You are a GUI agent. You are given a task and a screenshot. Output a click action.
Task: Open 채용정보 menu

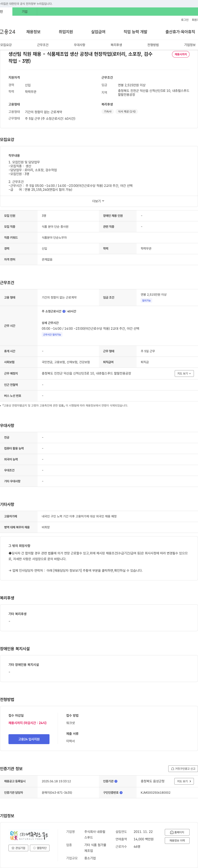point(33,32)
